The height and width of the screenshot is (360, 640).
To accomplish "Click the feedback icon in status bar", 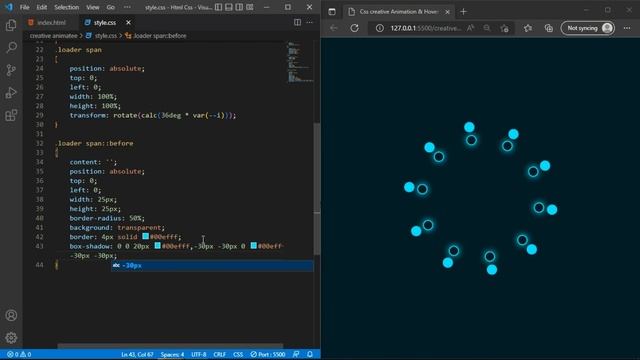I will pyautogui.click(x=296, y=354).
